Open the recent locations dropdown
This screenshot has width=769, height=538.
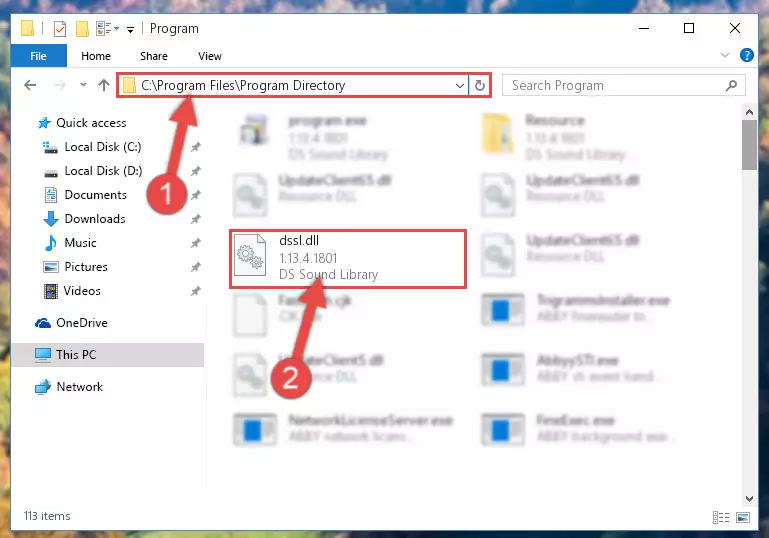[x=83, y=85]
